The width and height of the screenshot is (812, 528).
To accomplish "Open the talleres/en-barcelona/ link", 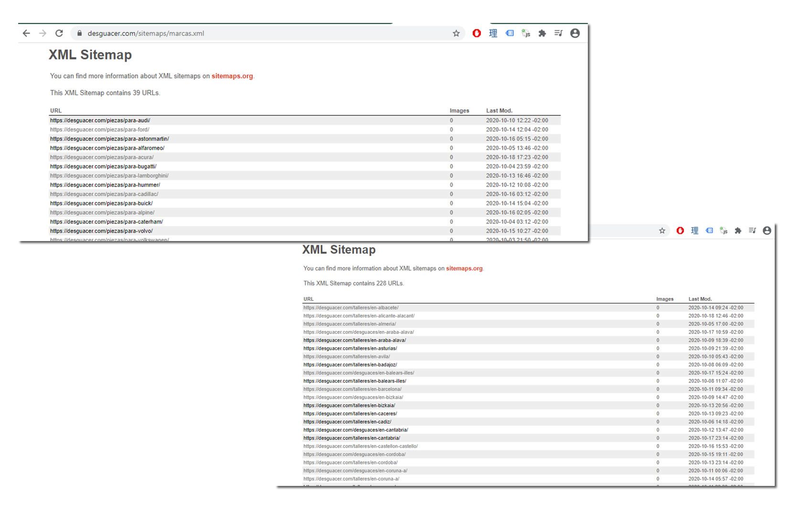I will (352, 389).
